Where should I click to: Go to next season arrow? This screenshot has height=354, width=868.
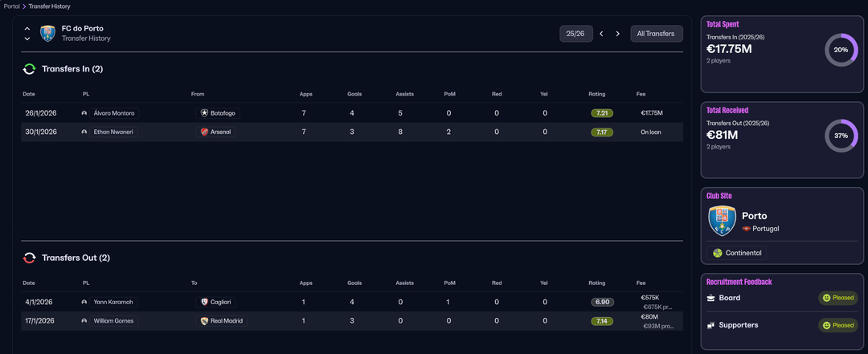click(617, 34)
